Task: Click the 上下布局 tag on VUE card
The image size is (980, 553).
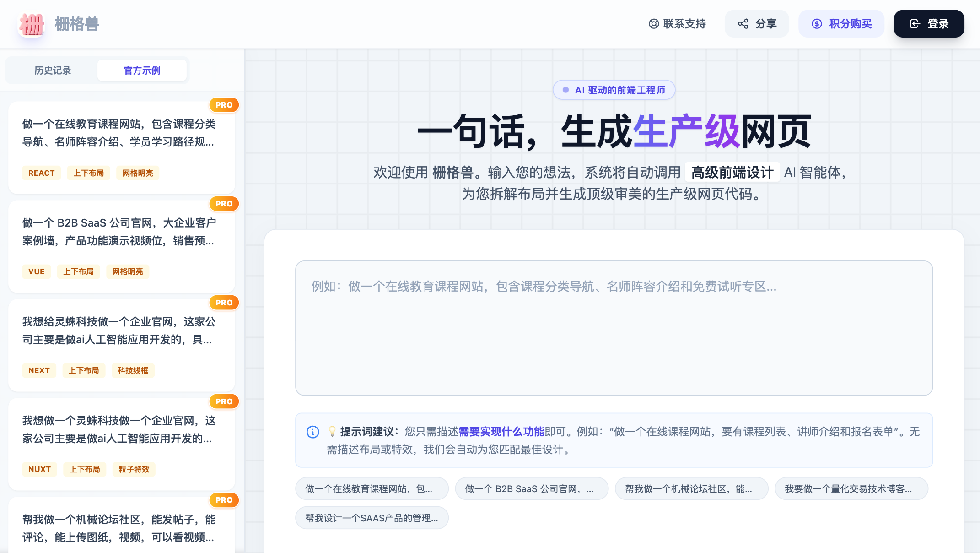Action: coord(79,271)
